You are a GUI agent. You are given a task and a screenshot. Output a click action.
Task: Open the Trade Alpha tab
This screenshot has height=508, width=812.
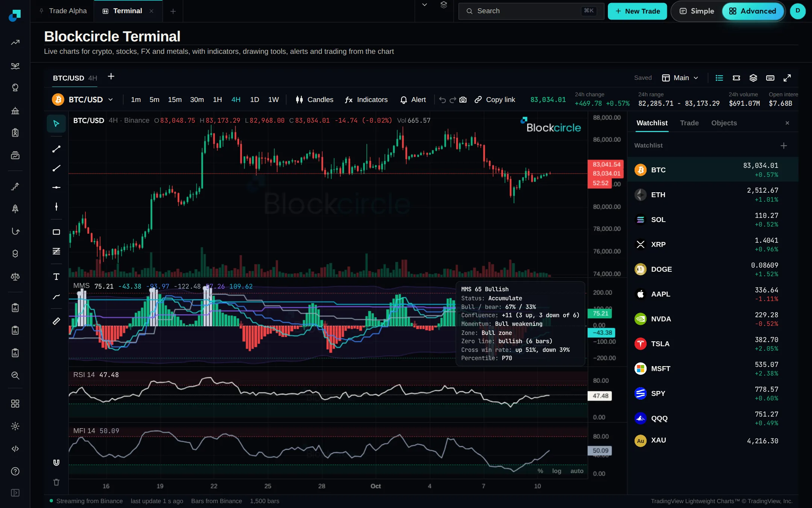pos(63,11)
